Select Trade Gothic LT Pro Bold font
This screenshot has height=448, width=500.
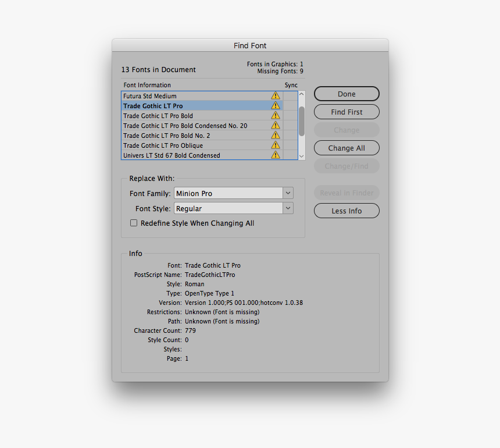(202, 116)
